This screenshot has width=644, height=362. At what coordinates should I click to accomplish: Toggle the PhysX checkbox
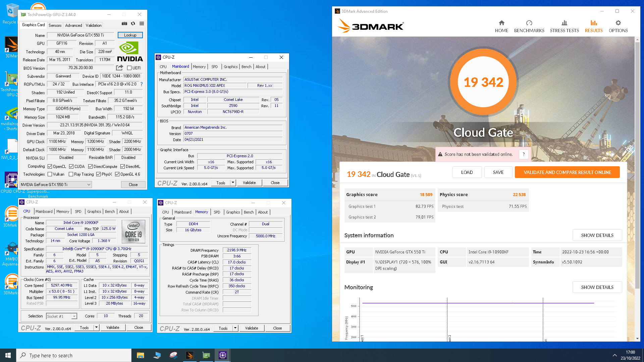98,174
